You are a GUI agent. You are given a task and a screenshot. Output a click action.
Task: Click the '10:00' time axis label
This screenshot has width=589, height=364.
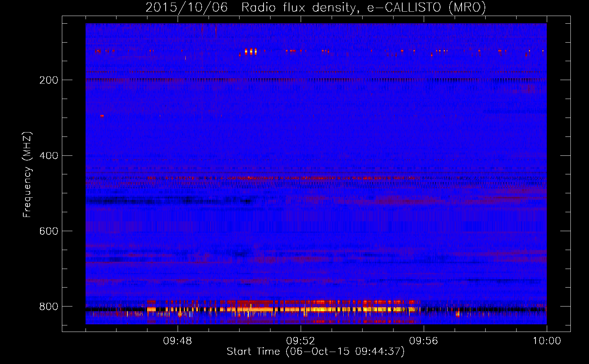pyautogui.click(x=547, y=341)
